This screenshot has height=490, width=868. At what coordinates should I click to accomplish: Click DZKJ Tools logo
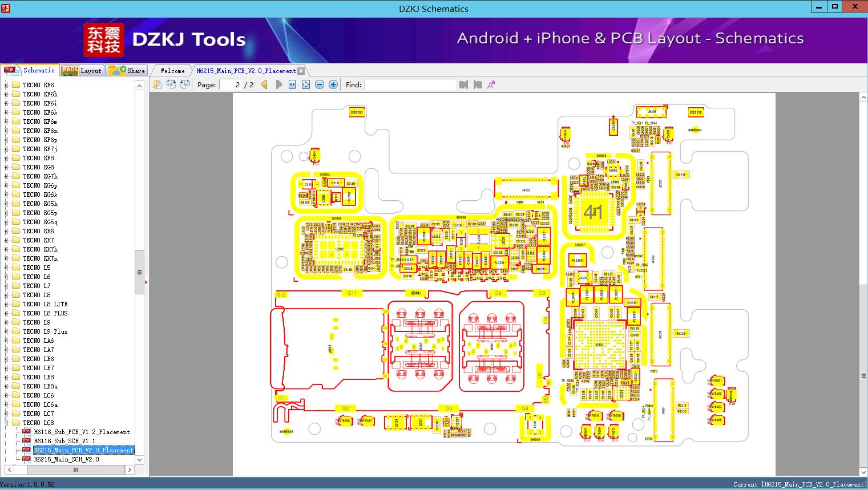(166, 40)
